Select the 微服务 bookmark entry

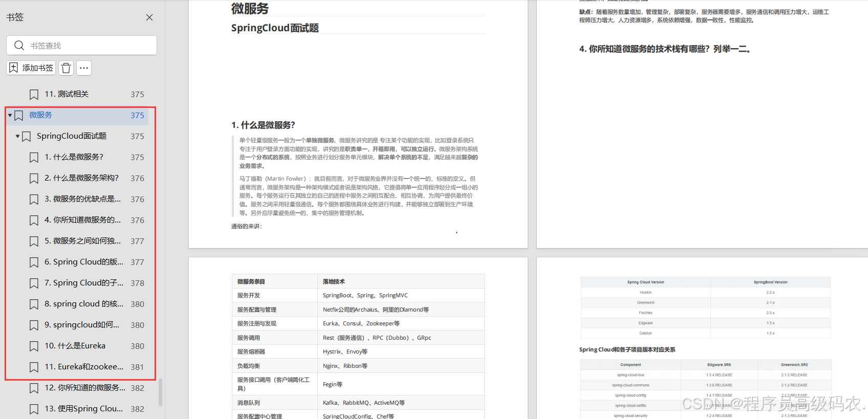pos(78,115)
